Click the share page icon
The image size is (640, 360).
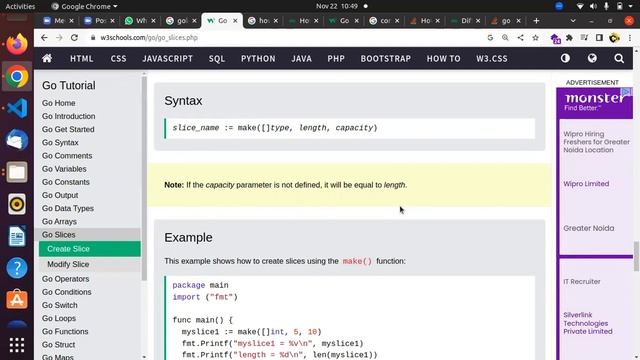point(520,38)
